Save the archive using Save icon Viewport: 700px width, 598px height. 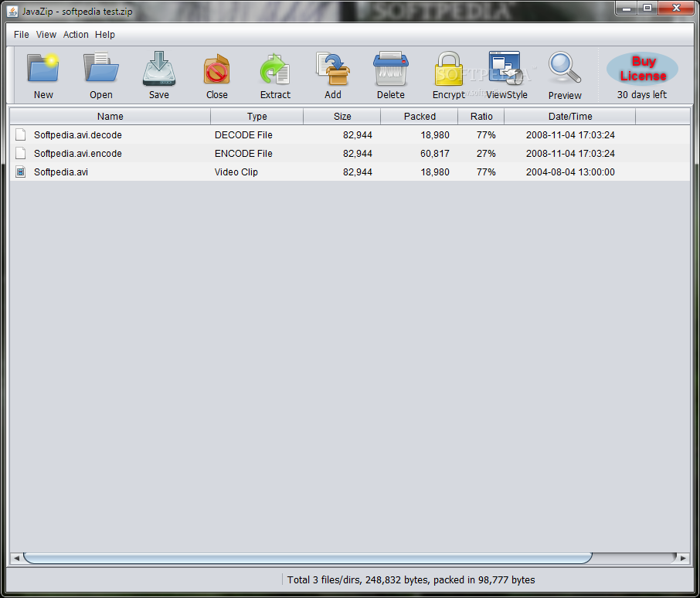pyautogui.click(x=159, y=68)
